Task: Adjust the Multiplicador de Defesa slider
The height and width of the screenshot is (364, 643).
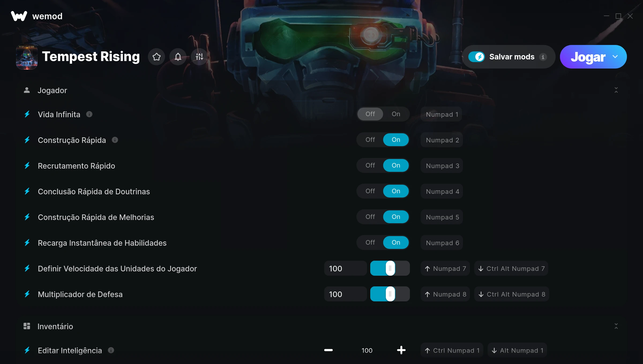Action: tap(390, 294)
